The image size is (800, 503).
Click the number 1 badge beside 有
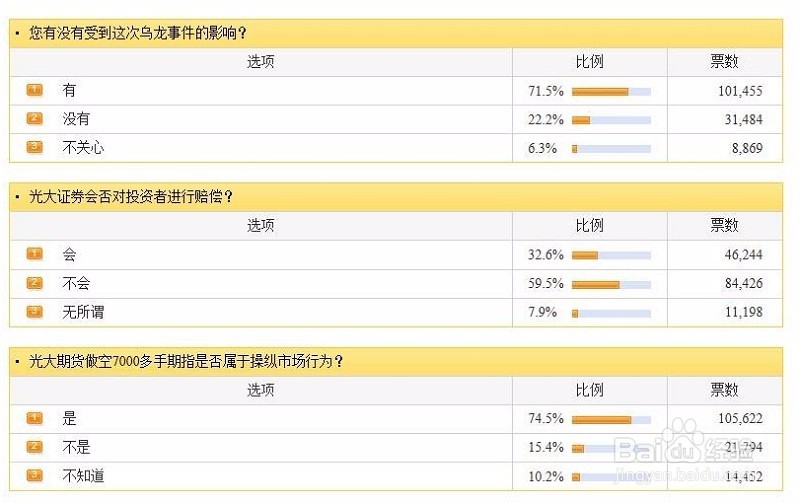pyautogui.click(x=35, y=90)
